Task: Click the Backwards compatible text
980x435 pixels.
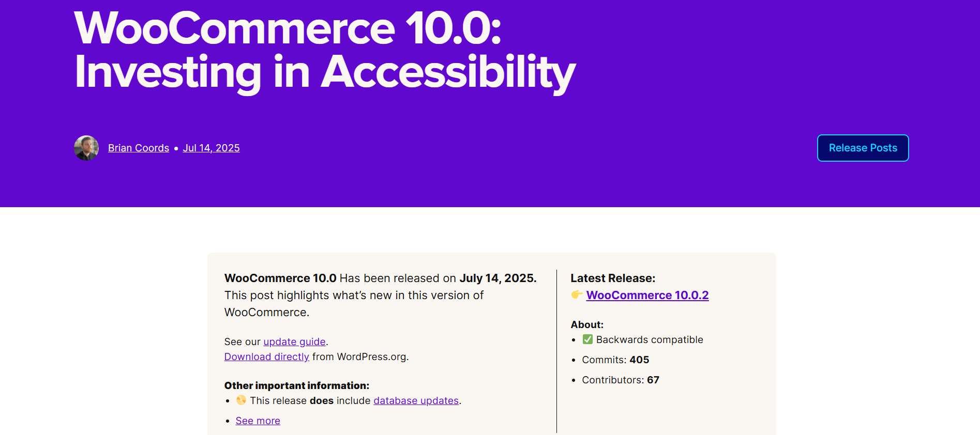Action: 650,340
